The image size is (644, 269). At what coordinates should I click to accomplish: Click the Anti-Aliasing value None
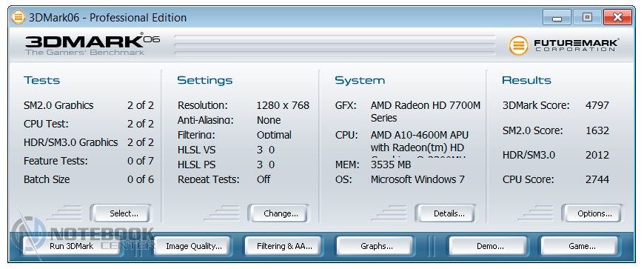[x=269, y=120]
